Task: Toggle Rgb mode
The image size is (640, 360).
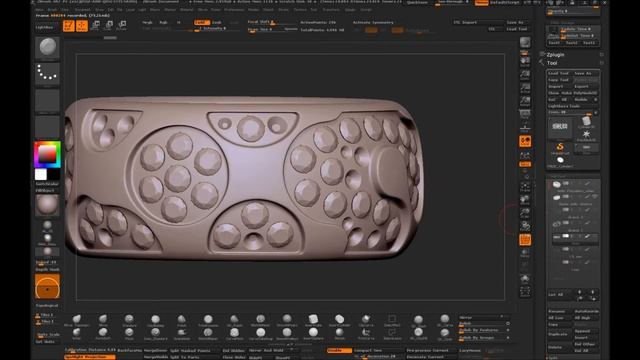Action: [x=163, y=22]
